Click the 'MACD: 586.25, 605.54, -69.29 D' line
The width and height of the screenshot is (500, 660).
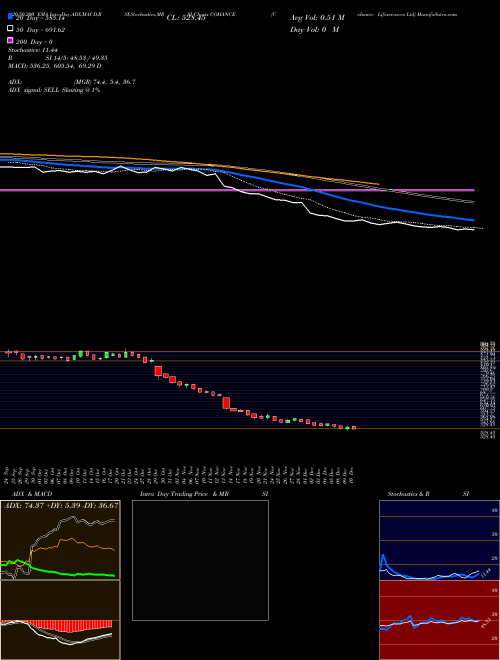[x=55, y=66]
